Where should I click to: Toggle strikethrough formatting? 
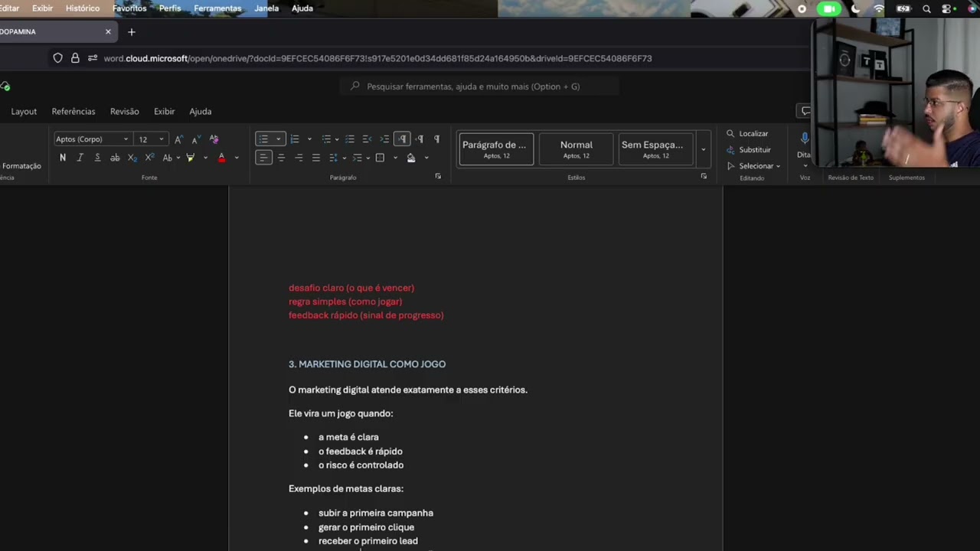[115, 158]
